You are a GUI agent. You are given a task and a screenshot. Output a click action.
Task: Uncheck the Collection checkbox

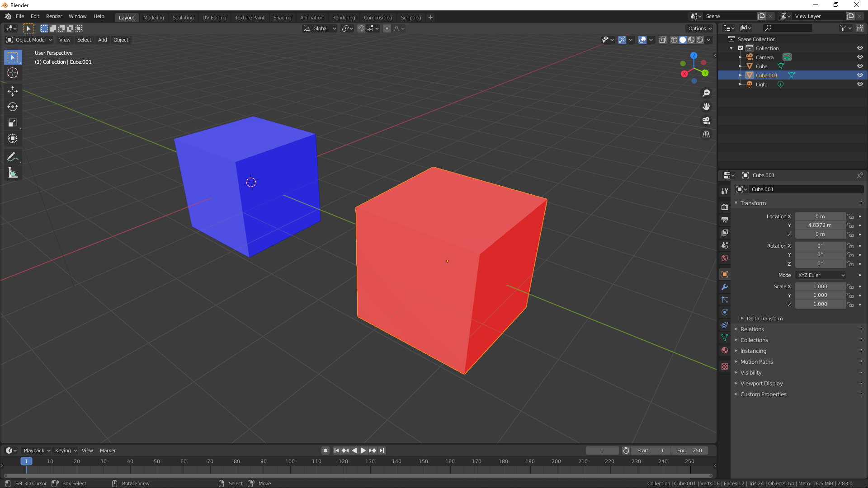coord(741,48)
